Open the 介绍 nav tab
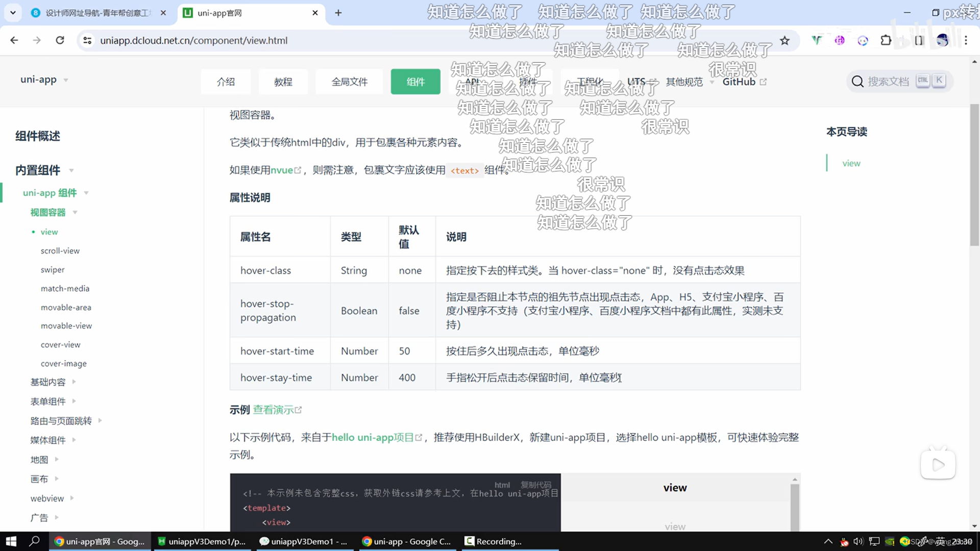Screen dimensions: 980x551 click(x=226, y=82)
